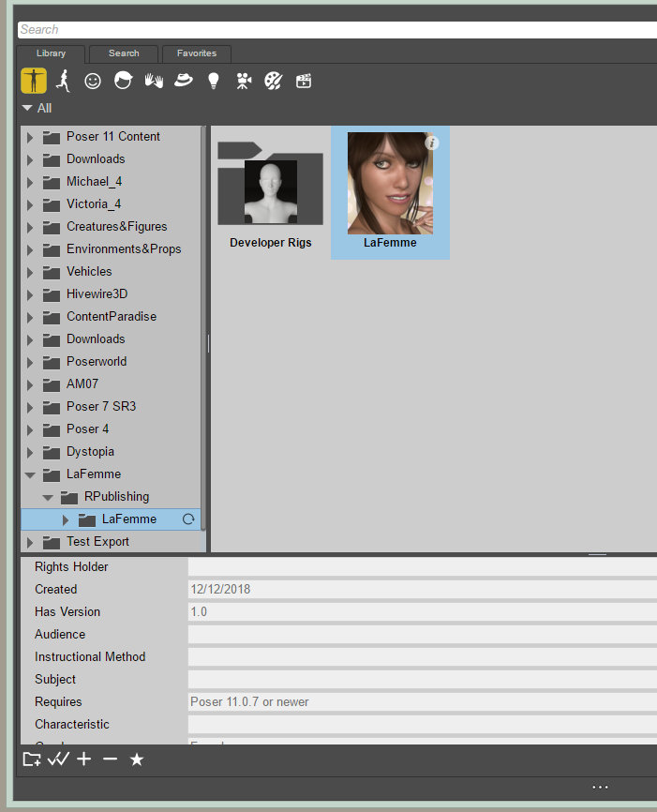Expand the Victoria_4 folder
Viewport: 657px width, 812px height.
[30, 204]
